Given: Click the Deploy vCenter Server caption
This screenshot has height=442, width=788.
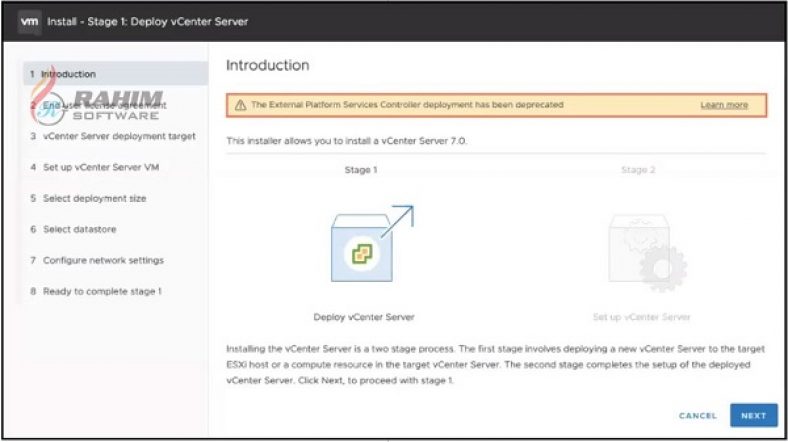Looking at the screenshot, I should (364, 317).
